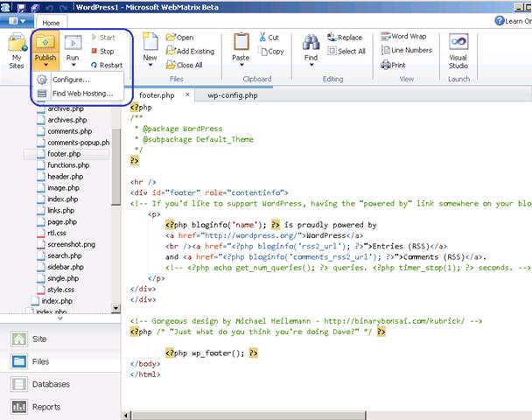The image size is (532, 420).
Task: Open My Sites from the ribbon
Action: click(x=17, y=52)
